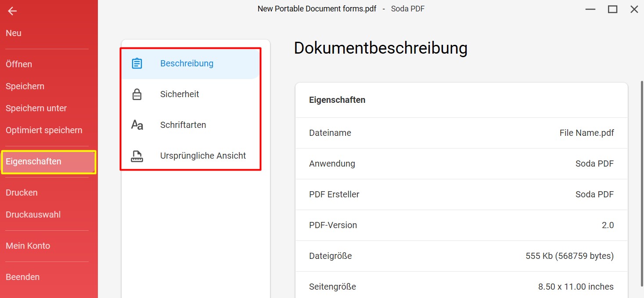
Task: Click the PDF Ersteller label
Action: (x=334, y=194)
